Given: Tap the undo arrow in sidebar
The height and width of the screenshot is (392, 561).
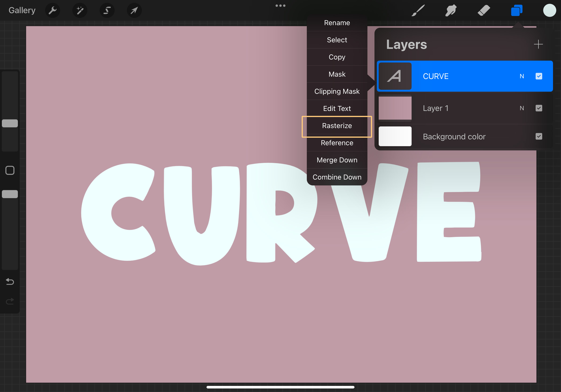Looking at the screenshot, I should [10, 282].
